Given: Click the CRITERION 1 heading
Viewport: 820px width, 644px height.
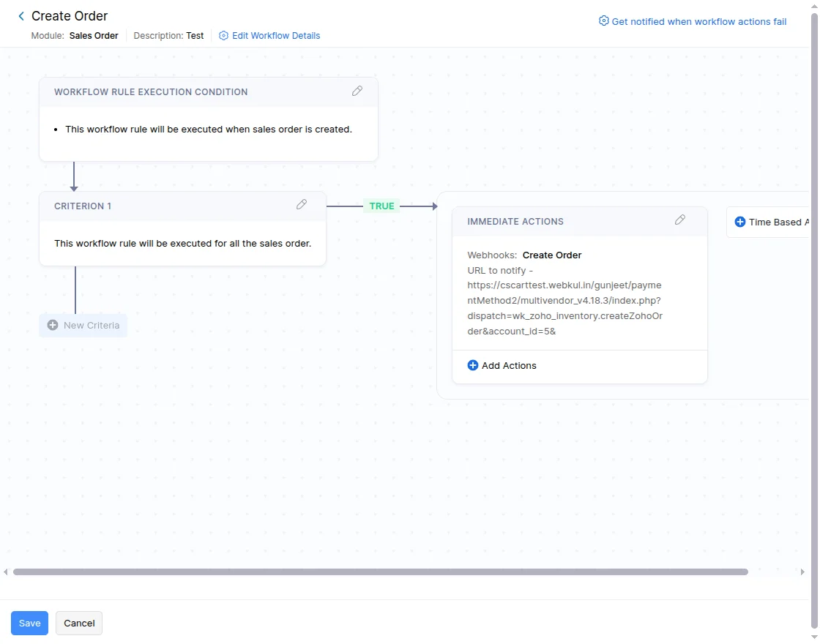Looking at the screenshot, I should click(83, 206).
